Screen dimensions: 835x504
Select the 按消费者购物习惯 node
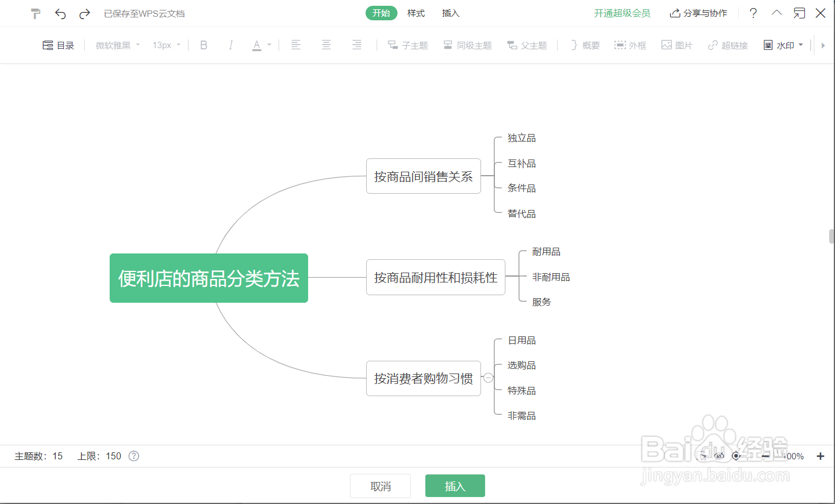pyautogui.click(x=424, y=378)
